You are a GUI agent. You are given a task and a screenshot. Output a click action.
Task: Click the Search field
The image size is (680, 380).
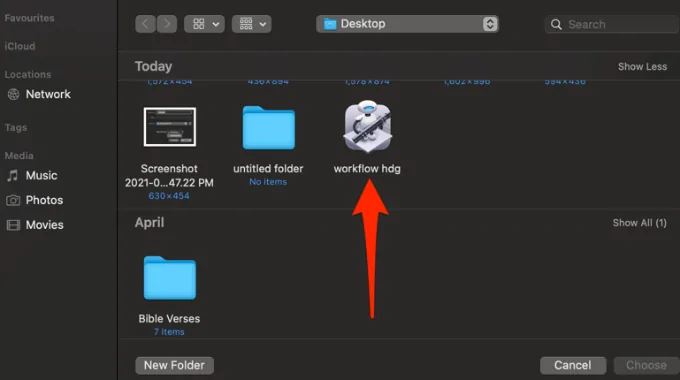[612, 24]
